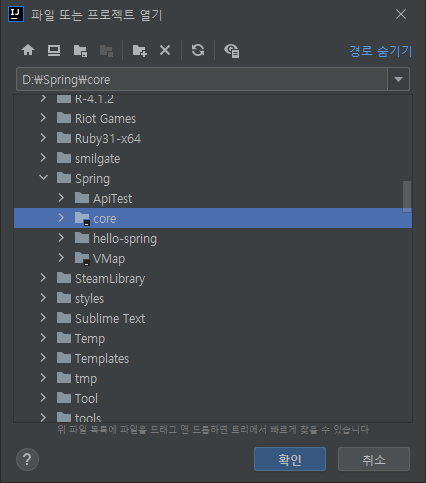426x483 pixels.
Task: Click the Sublime Text folder icon
Action: pyautogui.click(x=64, y=318)
